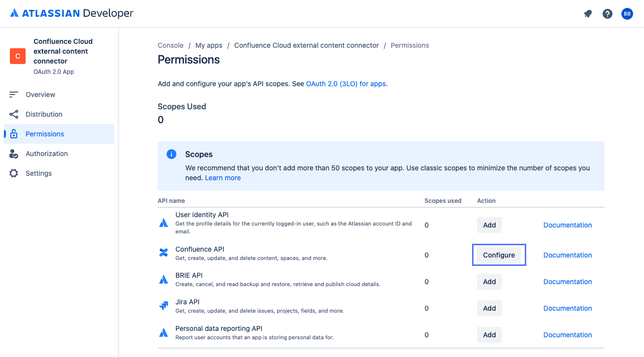Image resolution: width=644 pixels, height=357 pixels.
Task: Open Distribution in the sidebar
Action: click(x=59, y=114)
